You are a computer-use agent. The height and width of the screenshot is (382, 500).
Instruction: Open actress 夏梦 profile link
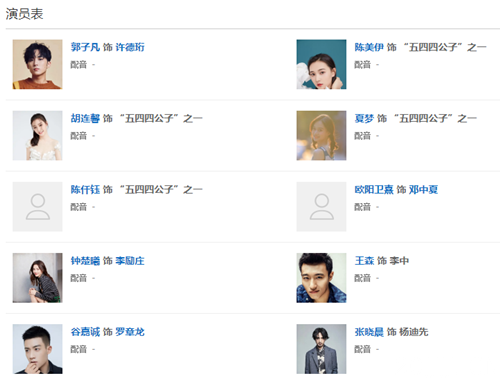364,118
